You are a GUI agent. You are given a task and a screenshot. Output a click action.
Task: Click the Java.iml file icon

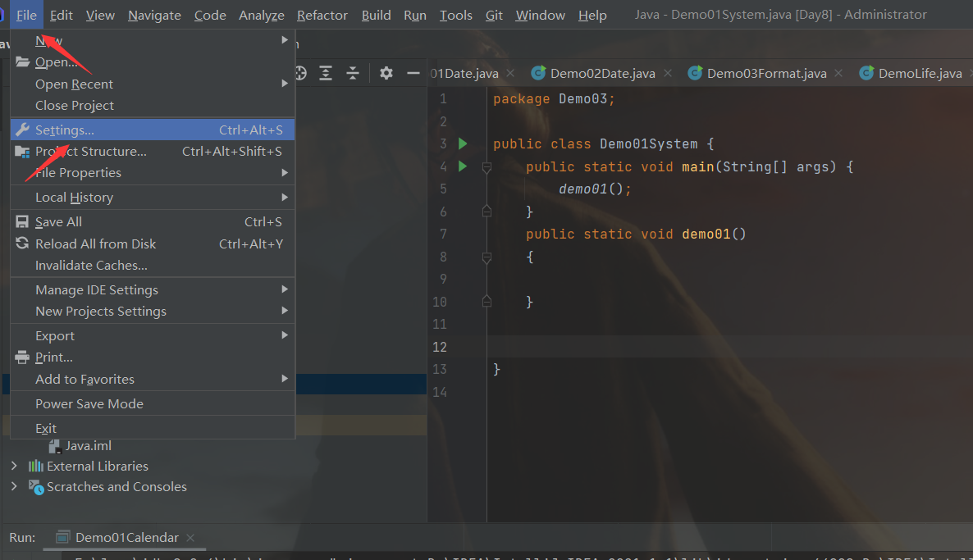point(55,446)
